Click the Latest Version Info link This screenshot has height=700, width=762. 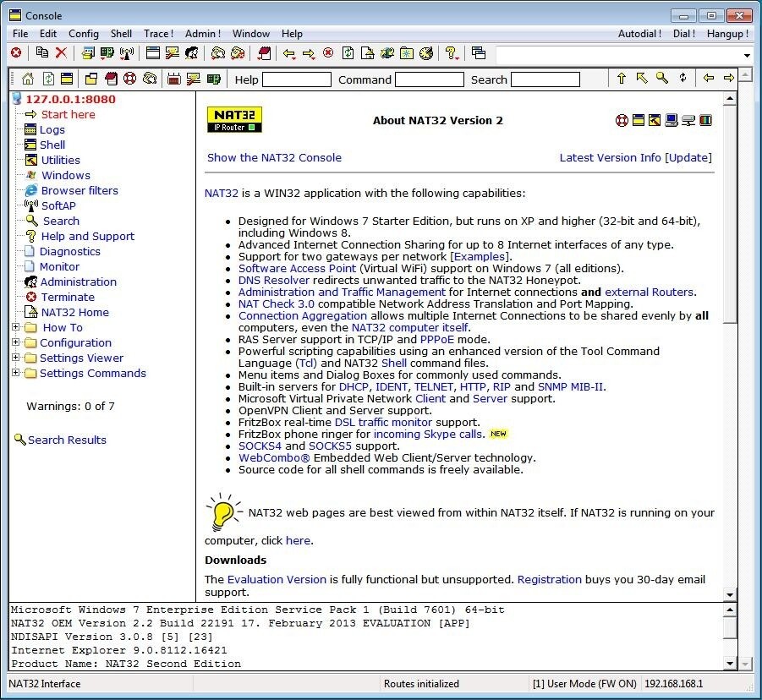pos(610,157)
